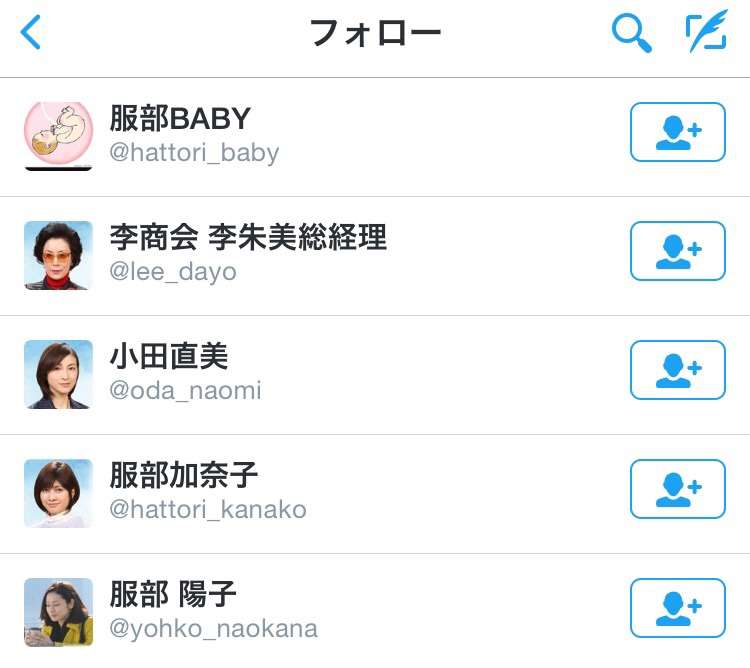Select the @lee_dayo handle
Image resolution: width=750 pixels, height=668 pixels.
[173, 272]
